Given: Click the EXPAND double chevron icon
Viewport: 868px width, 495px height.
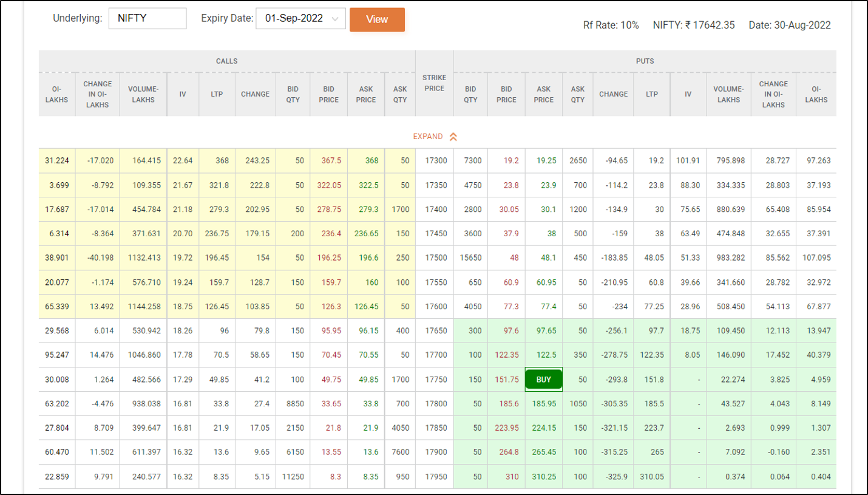Looking at the screenshot, I should click(453, 137).
